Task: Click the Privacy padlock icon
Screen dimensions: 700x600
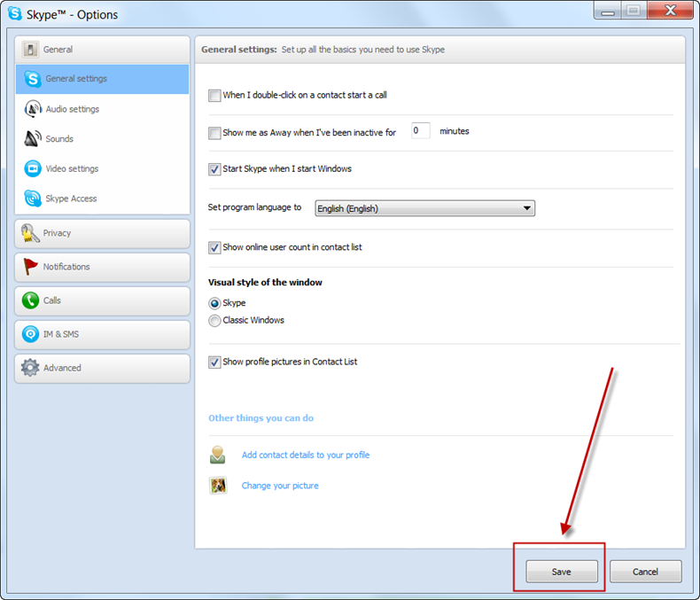Action: (30, 233)
